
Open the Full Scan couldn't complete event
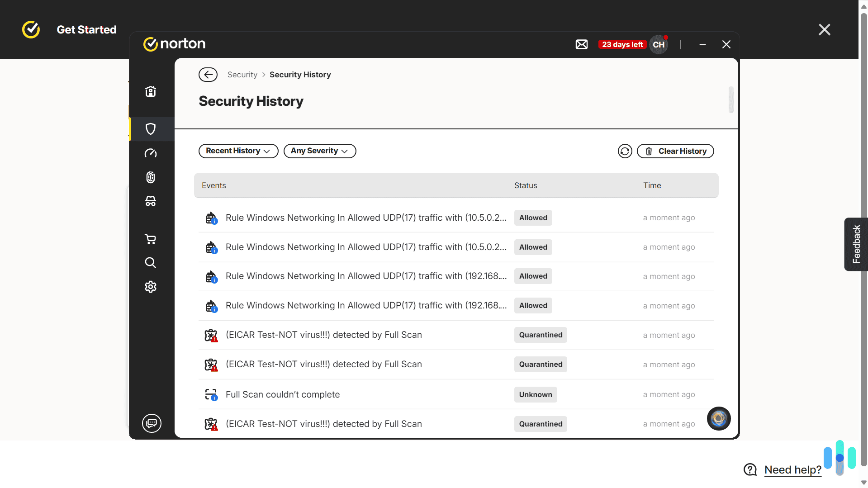pos(456,394)
